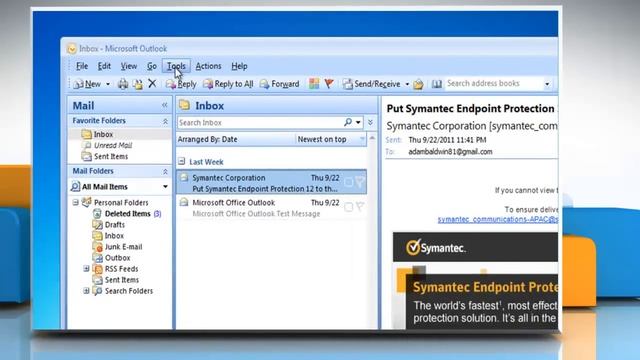
Task: Create a New mail message
Action: tap(87, 84)
